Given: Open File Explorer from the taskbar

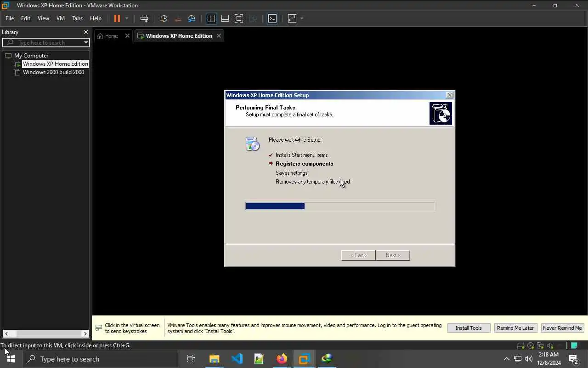Looking at the screenshot, I should pos(215,359).
